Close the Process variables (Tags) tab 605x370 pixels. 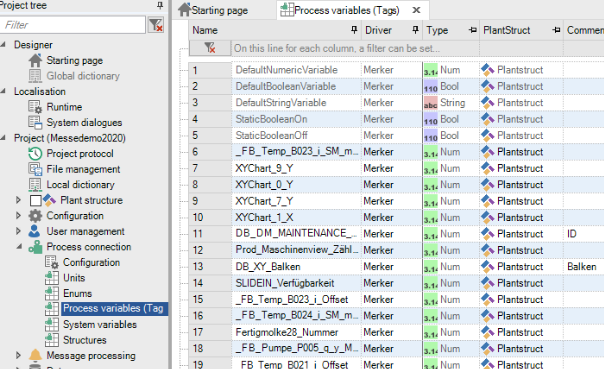point(416,10)
